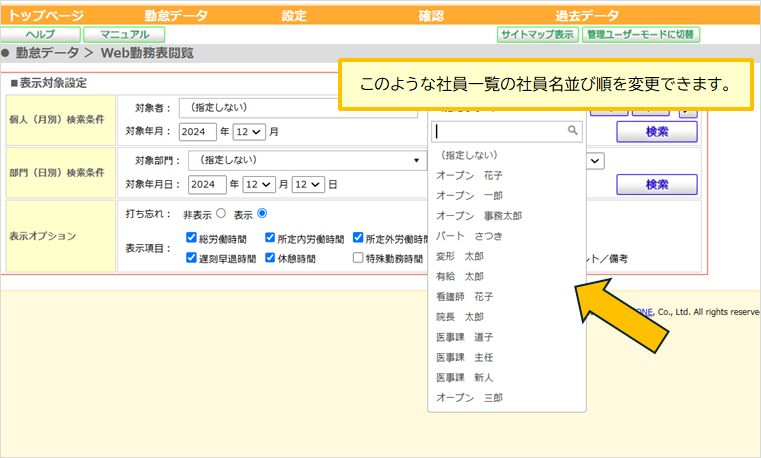Toggle 所定内労働時間 checkbox
Viewport: 761px width, 458px height.
pyautogui.click(x=270, y=237)
